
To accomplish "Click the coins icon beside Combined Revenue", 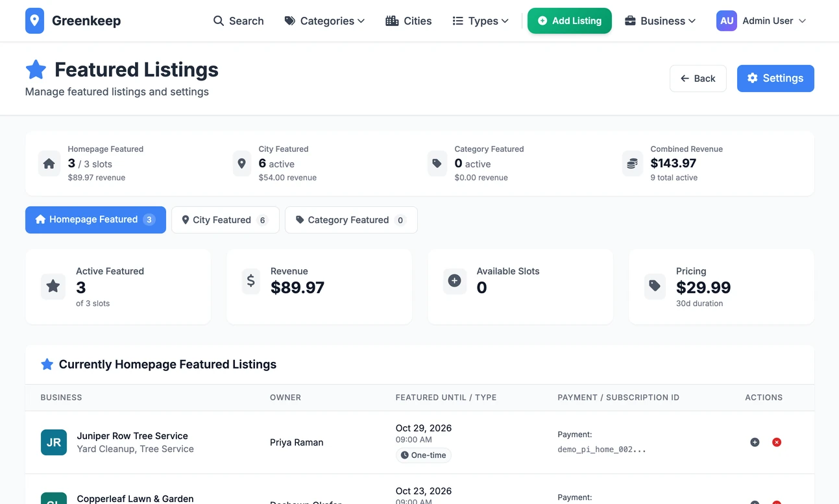I will [633, 163].
